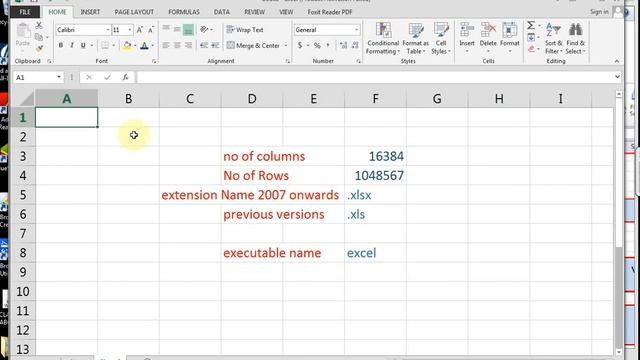The height and width of the screenshot is (360, 640).
Task: Click the Cut scissors icon
Action: tap(39, 25)
